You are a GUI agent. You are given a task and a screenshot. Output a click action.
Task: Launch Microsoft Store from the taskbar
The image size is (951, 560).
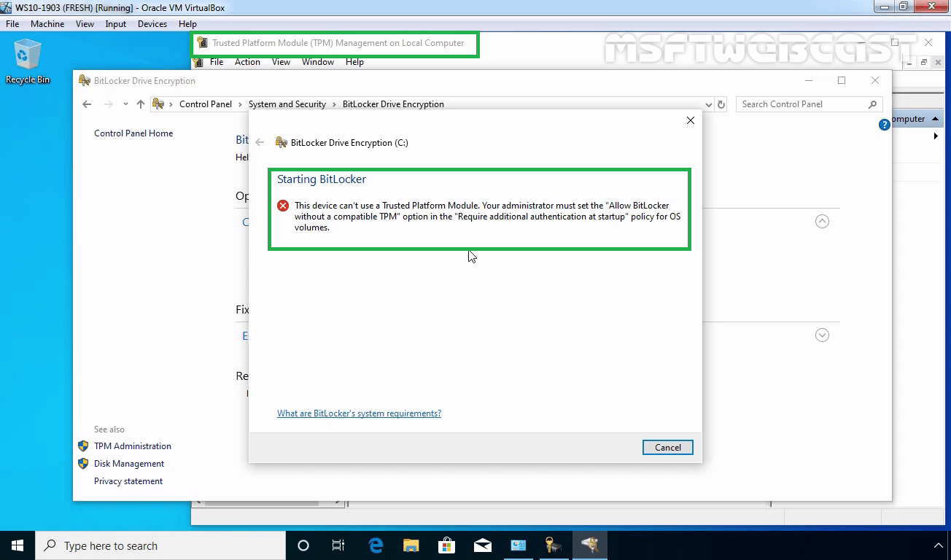point(447,545)
